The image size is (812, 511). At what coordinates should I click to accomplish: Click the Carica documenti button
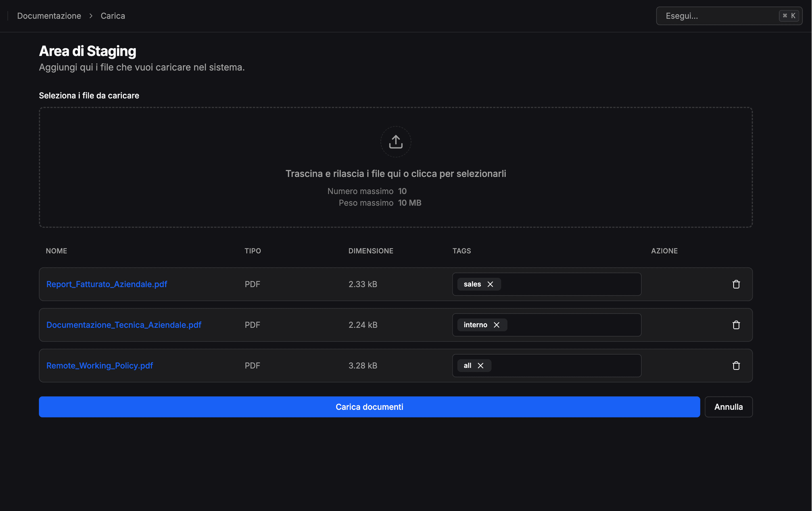(369, 407)
